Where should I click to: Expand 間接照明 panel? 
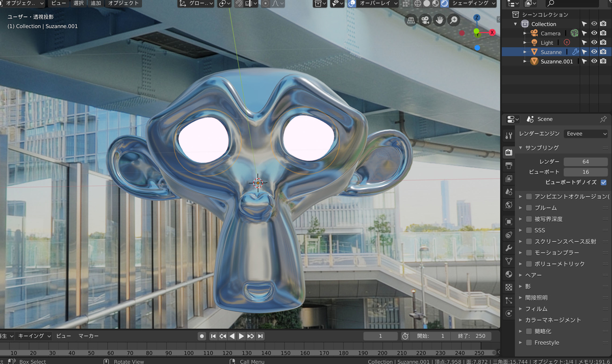pyautogui.click(x=521, y=298)
